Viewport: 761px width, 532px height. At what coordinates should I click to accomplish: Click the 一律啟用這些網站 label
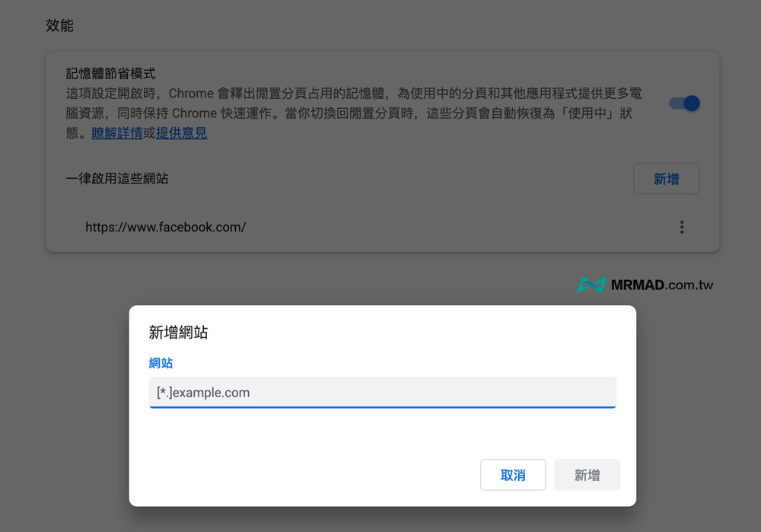pos(117,179)
